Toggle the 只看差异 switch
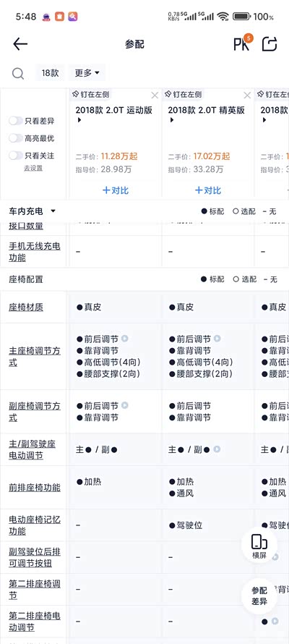 (16, 121)
